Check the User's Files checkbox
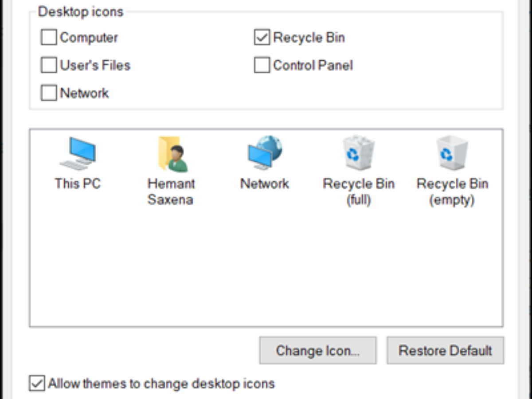The height and width of the screenshot is (399, 532). point(49,65)
